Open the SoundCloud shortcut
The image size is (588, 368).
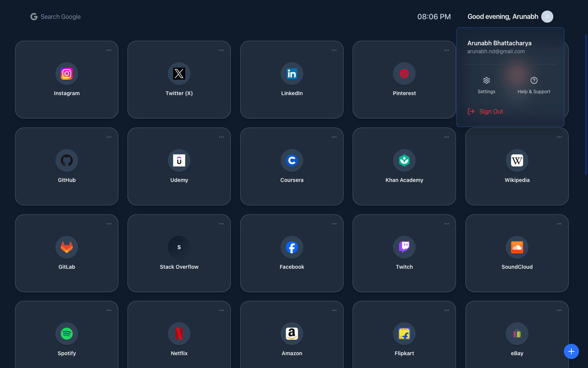pyautogui.click(x=517, y=253)
